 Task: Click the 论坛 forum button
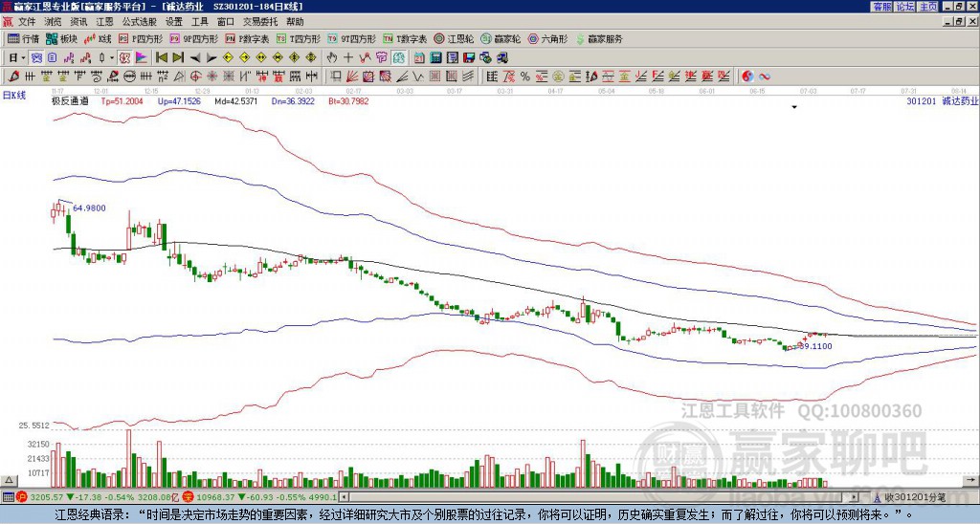click(x=905, y=7)
